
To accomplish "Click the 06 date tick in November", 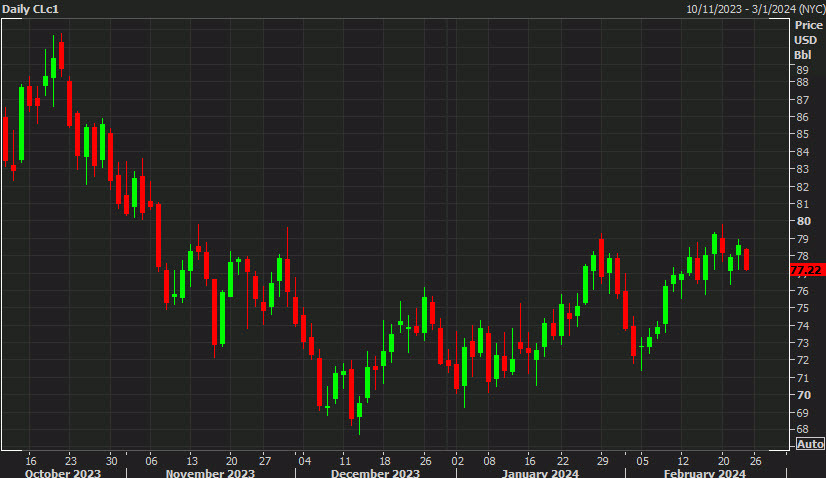I will (151, 461).
